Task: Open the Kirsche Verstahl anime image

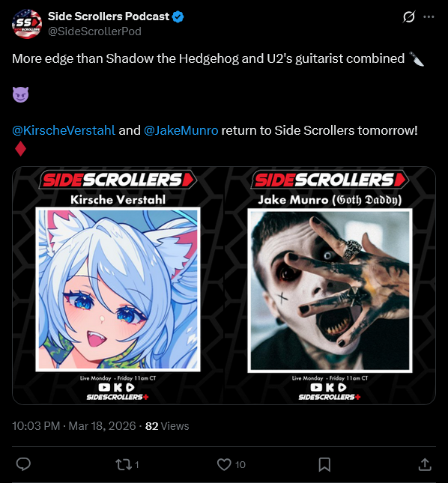Action: pyautogui.click(x=118, y=285)
